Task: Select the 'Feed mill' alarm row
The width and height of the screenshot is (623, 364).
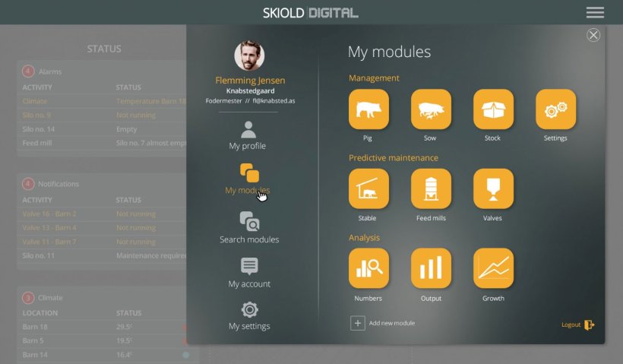Action: [x=102, y=143]
